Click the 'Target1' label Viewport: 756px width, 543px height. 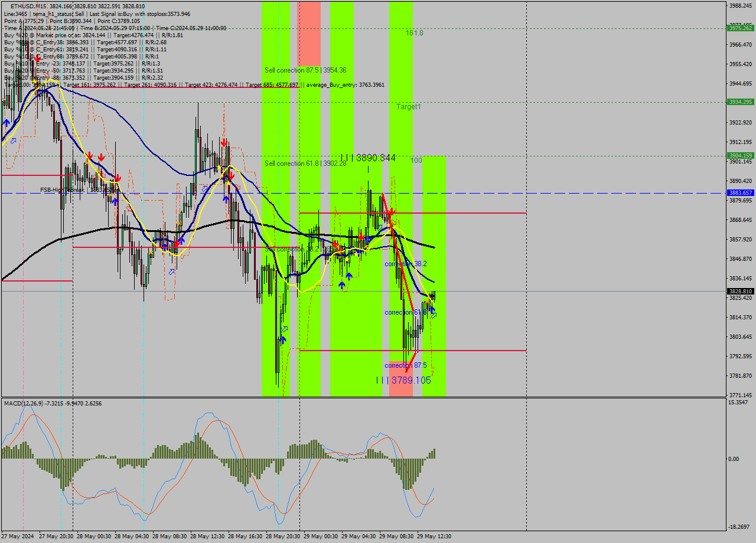(x=409, y=107)
